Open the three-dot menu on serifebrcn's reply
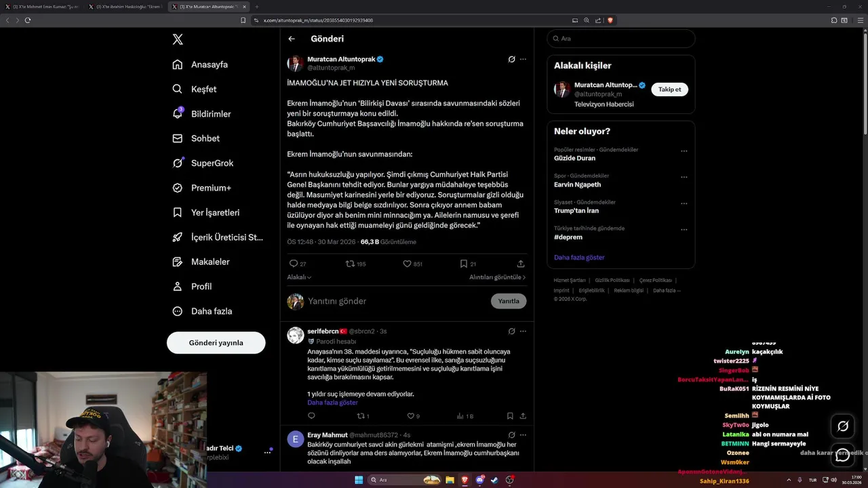 (x=523, y=331)
